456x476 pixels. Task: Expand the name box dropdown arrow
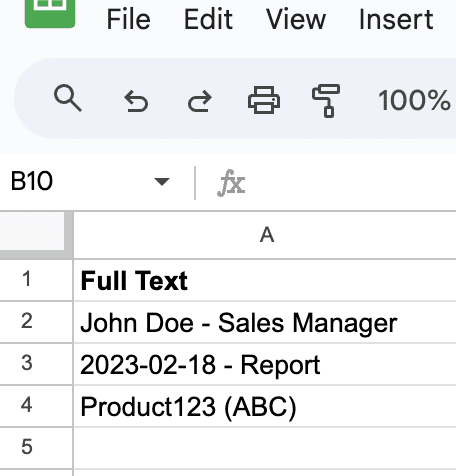point(162,182)
